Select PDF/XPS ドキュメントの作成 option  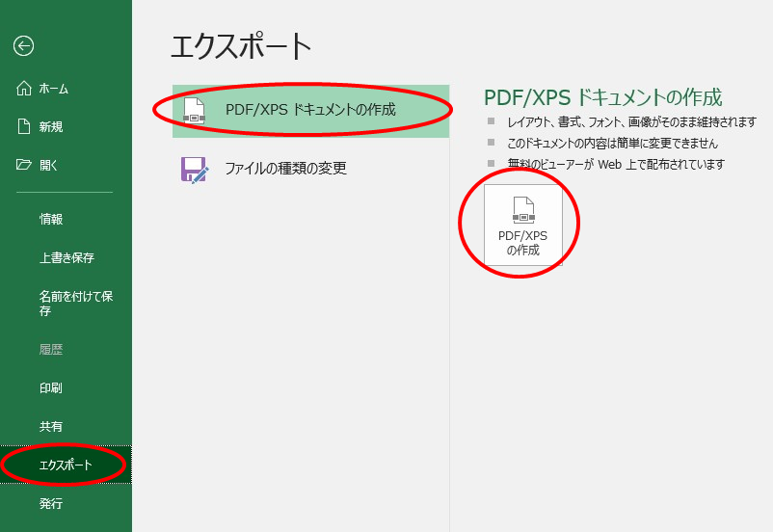click(310, 111)
